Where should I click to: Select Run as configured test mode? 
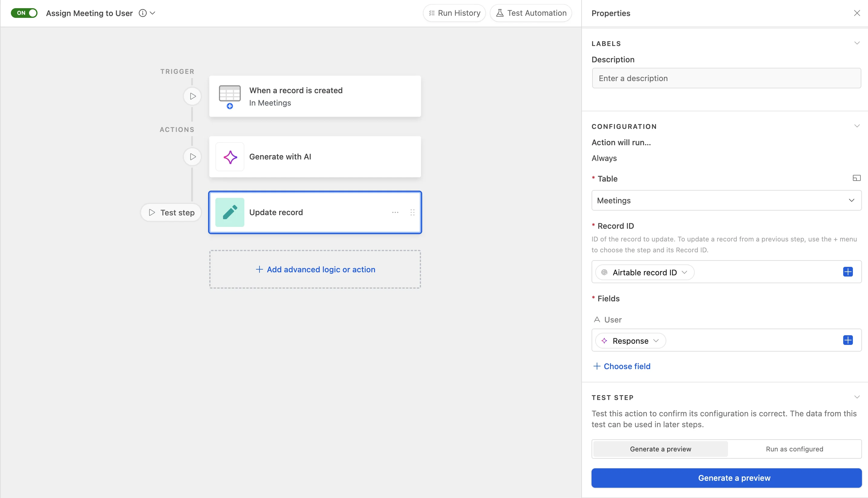(794, 449)
